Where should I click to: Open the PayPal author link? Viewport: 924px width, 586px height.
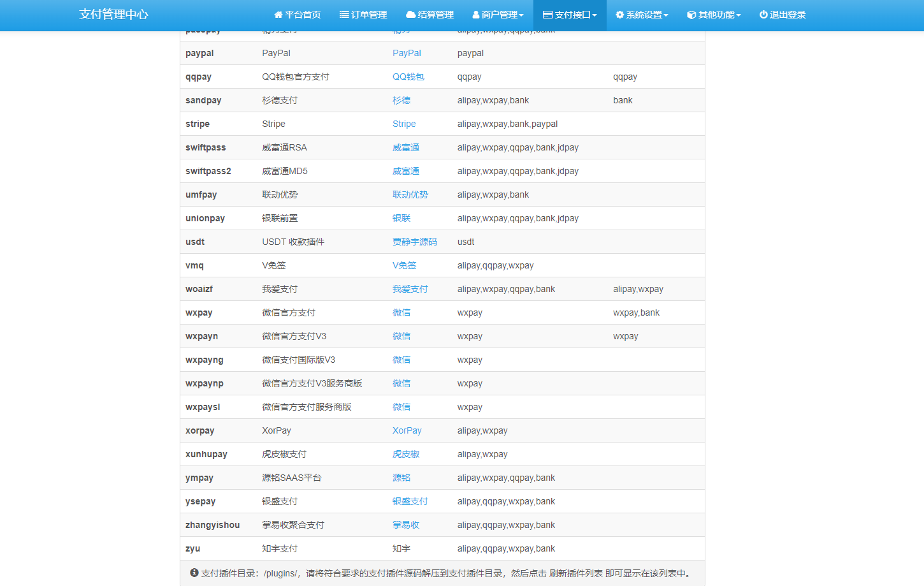pos(407,53)
